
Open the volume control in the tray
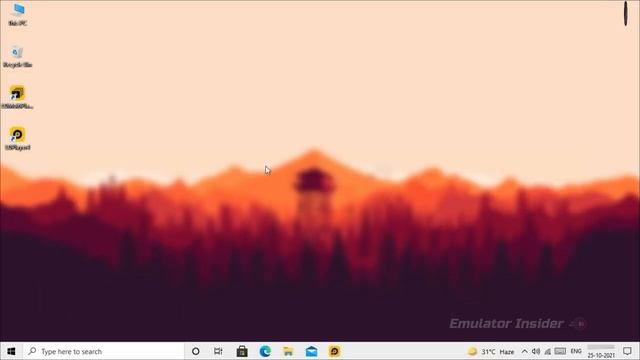(536, 351)
